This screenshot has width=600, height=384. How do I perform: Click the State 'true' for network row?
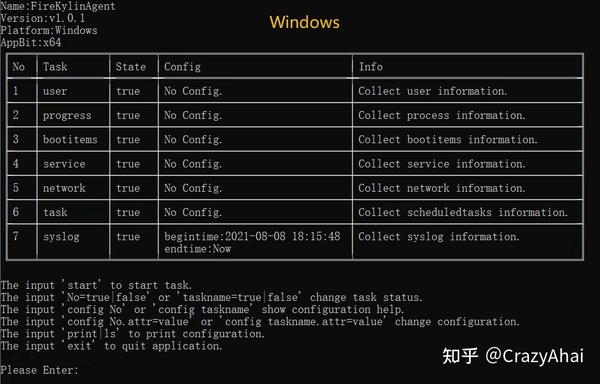click(128, 188)
